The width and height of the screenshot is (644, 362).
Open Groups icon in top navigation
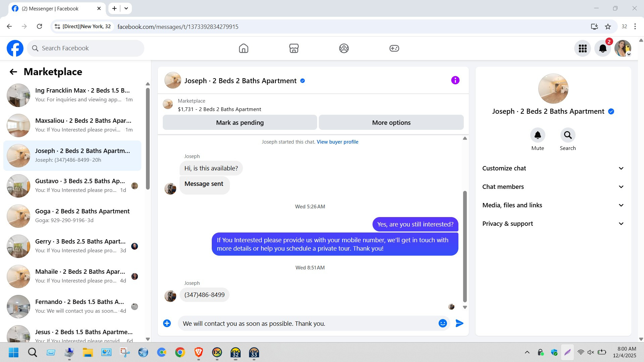tap(344, 48)
